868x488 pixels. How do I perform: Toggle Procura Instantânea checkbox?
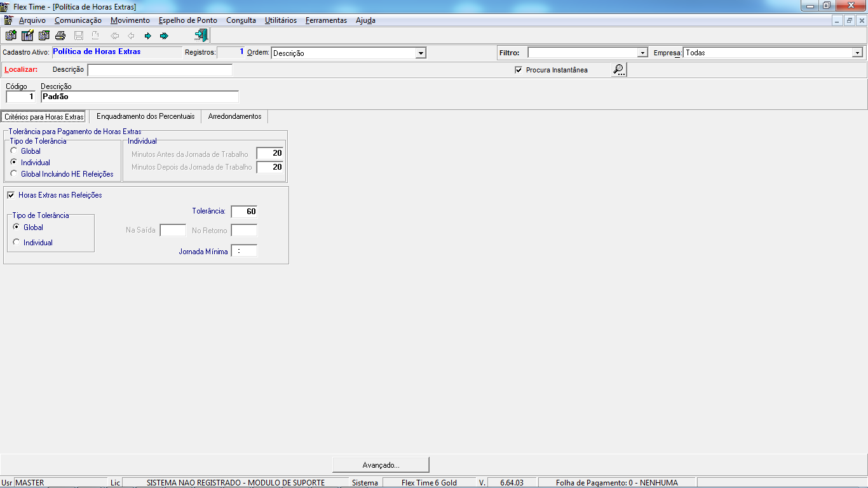coord(519,70)
